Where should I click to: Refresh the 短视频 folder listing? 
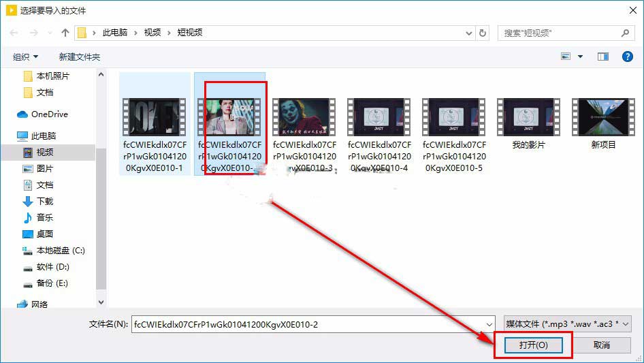tap(483, 33)
